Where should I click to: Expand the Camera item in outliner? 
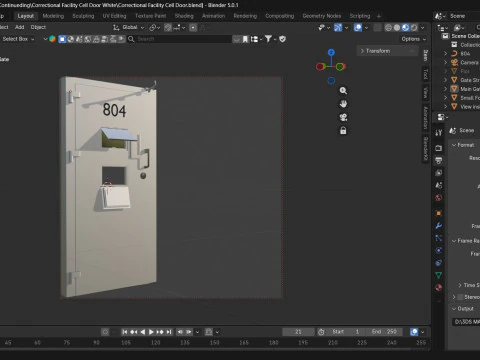pyautogui.click(x=446, y=62)
